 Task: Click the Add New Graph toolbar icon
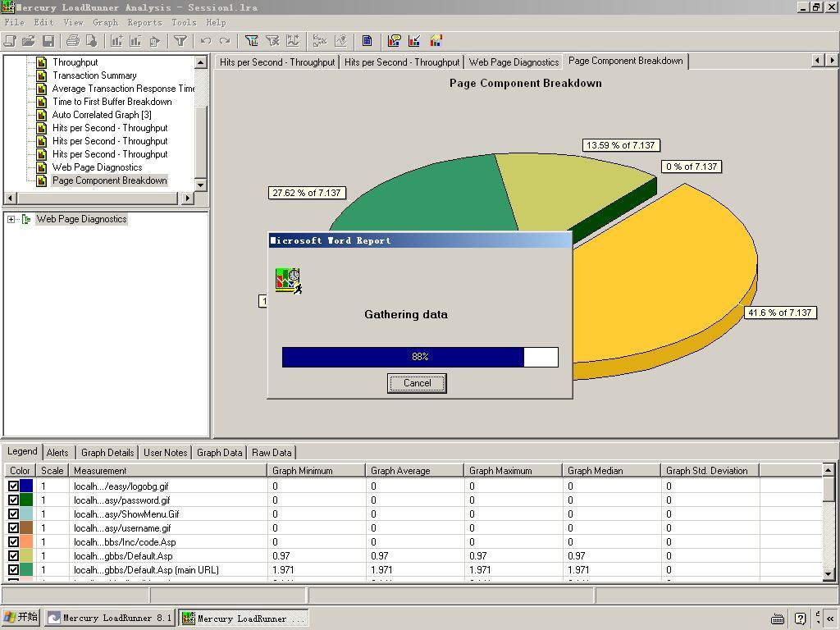pyautogui.click(x=116, y=41)
